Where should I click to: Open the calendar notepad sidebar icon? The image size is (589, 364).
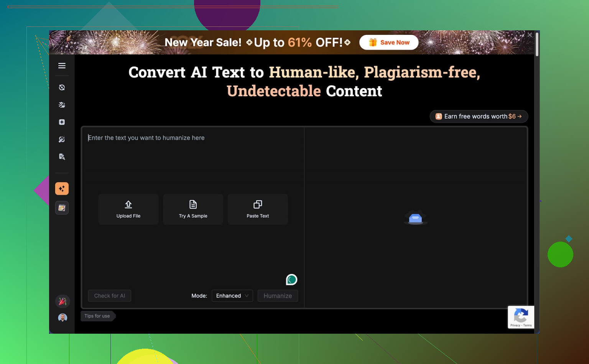(62, 208)
